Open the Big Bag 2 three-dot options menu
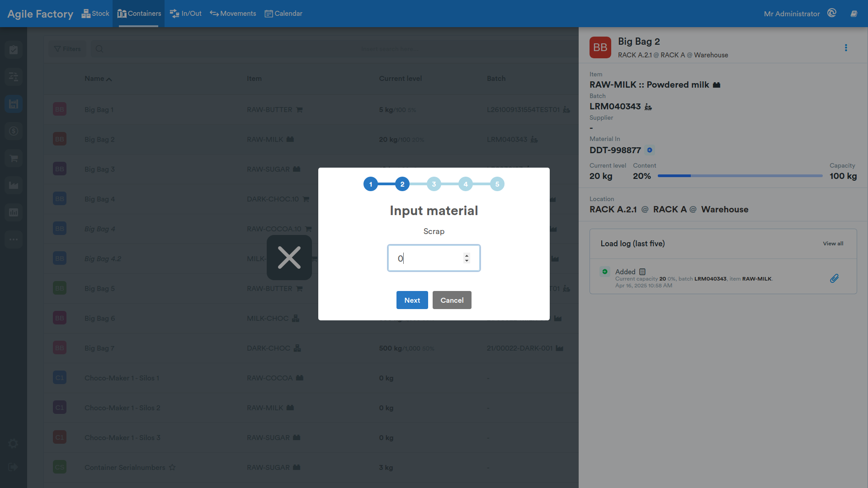This screenshot has width=868, height=488. [x=846, y=48]
